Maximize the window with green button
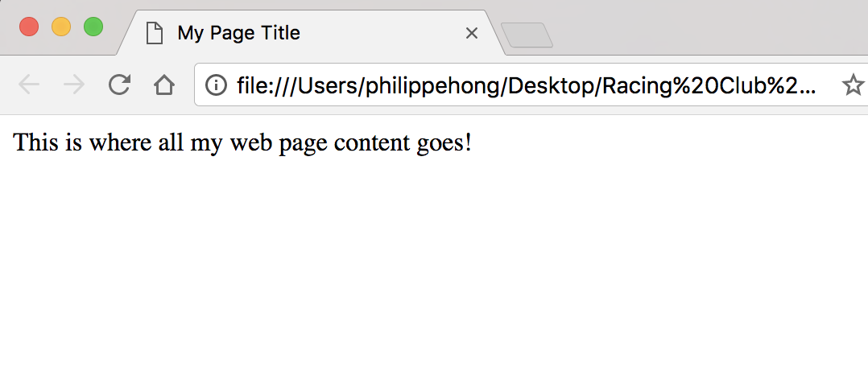 click(x=93, y=27)
